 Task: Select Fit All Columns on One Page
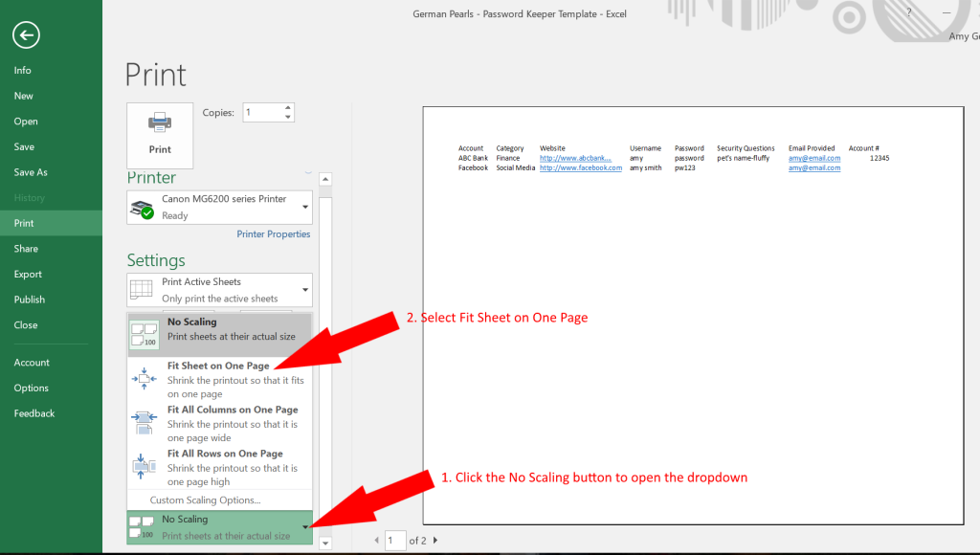pos(219,423)
